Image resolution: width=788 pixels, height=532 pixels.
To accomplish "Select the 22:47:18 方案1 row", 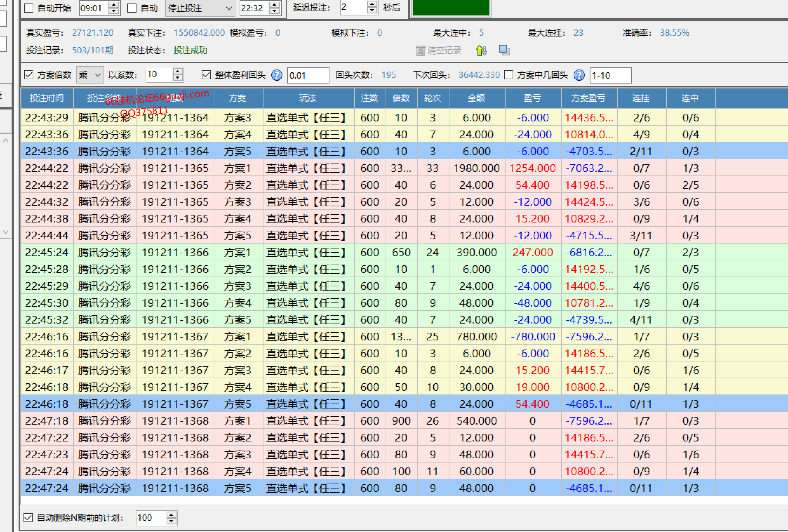I will pyautogui.click(x=405, y=420).
